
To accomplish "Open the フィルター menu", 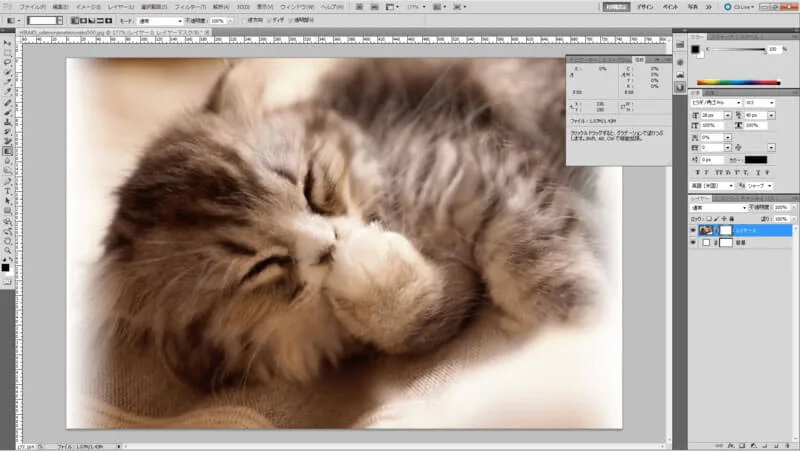I will pyautogui.click(x=190, y=7).
